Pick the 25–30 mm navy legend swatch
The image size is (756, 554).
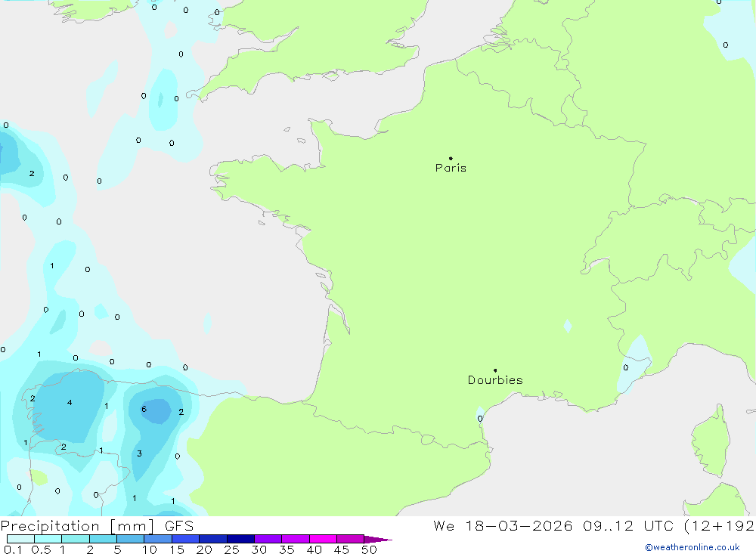click(x=240, y=539)
